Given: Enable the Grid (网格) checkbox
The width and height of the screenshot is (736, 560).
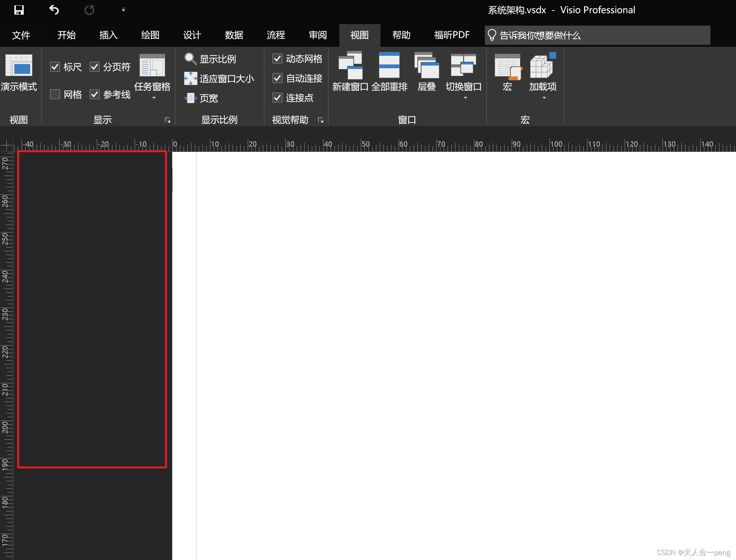Looking at the screenshot, I should pos(55,94).
